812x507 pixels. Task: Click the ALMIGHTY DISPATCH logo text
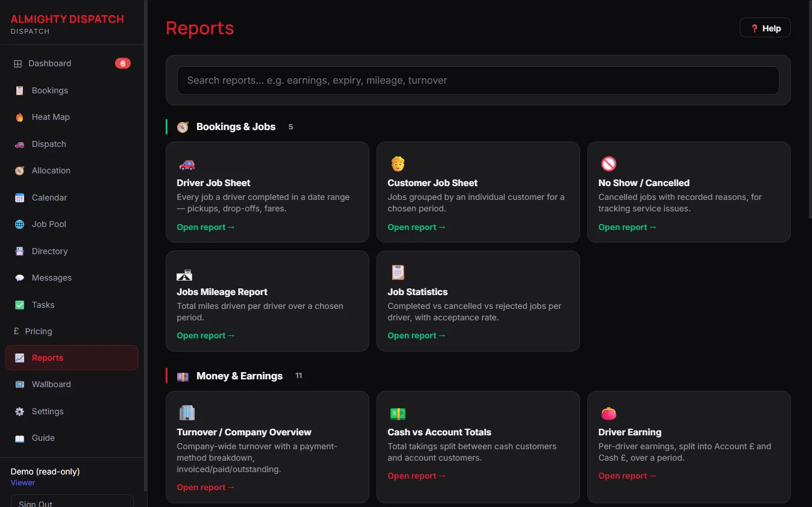[67, 19]
